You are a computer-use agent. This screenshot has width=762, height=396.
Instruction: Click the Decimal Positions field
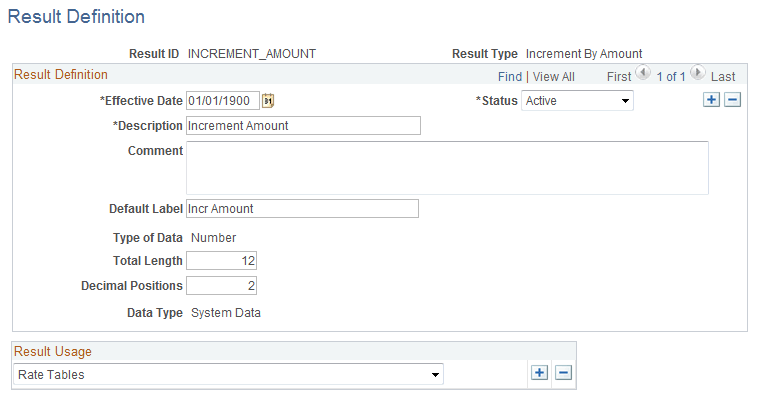[x=221, y=285]
